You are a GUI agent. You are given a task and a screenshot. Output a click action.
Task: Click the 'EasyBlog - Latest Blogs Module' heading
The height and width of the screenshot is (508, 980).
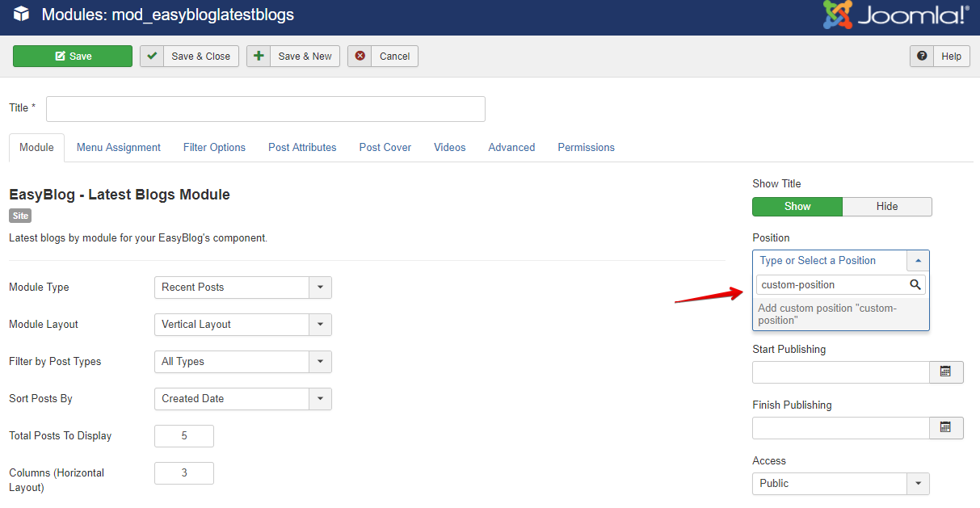(x=120, y=195)
